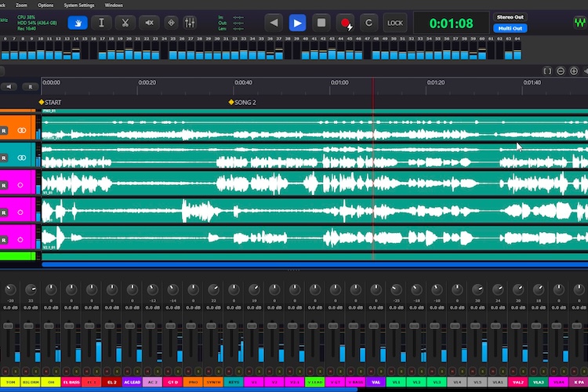Click the green track color header

pos(17,256)
